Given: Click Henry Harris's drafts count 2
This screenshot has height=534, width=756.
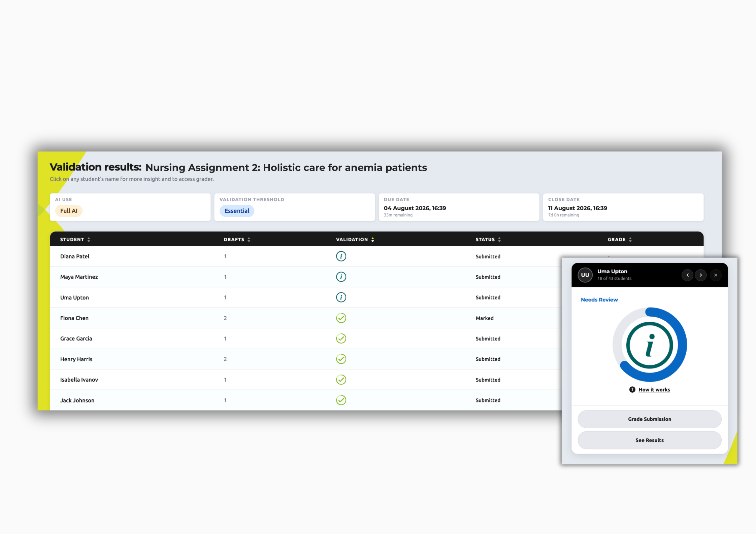Looking at the screenshot, I should click(x=225, y=359).
